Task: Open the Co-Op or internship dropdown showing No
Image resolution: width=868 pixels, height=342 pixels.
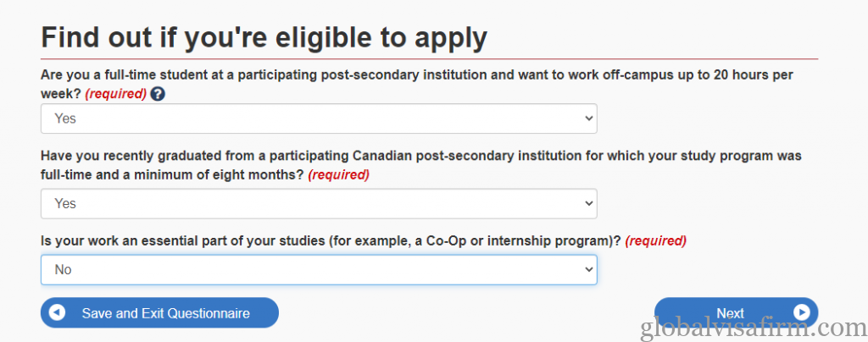Action: (319, 269)
